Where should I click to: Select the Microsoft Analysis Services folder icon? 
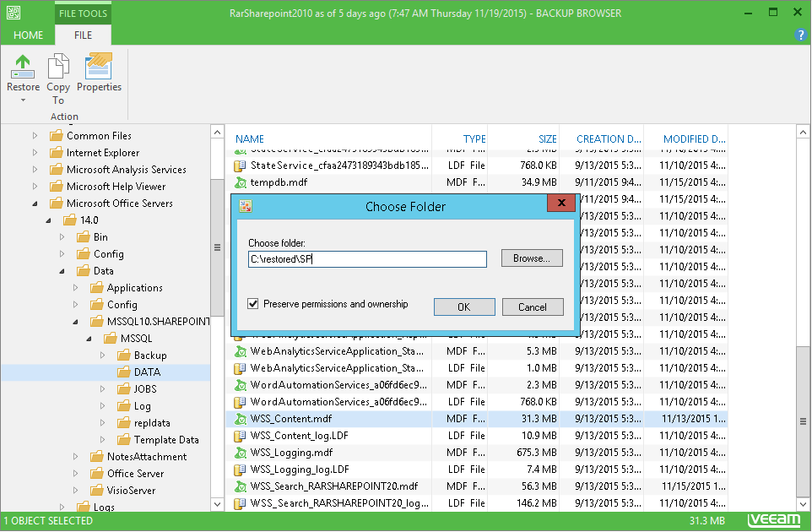click(x=56, y=170)
